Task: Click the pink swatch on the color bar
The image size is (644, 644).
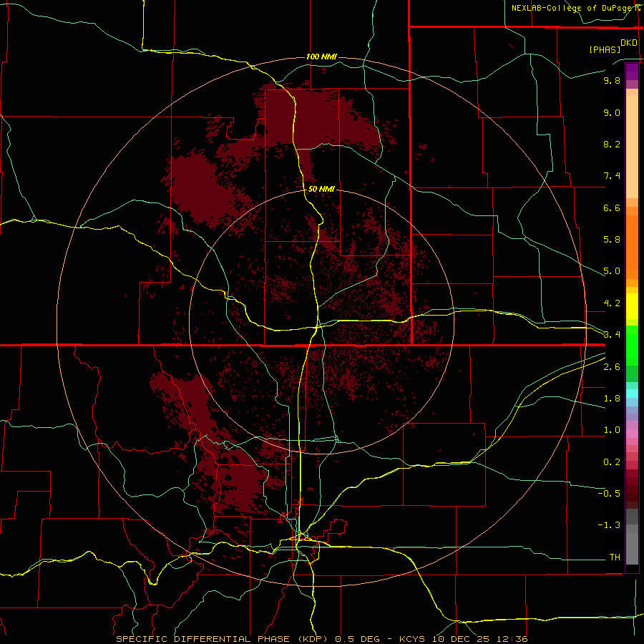Action: 632,434
